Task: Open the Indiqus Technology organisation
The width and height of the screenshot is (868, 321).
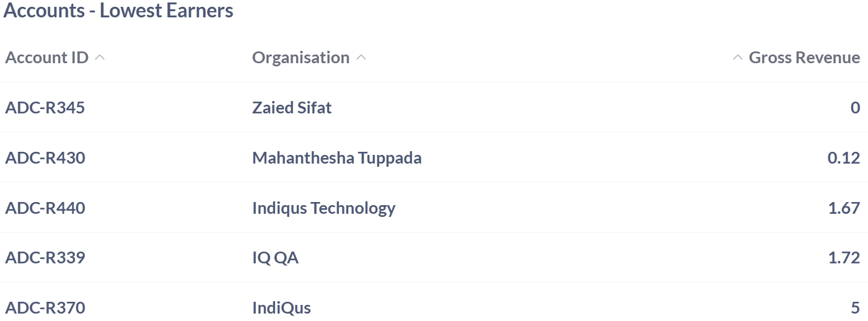Action: click(323, 208)
